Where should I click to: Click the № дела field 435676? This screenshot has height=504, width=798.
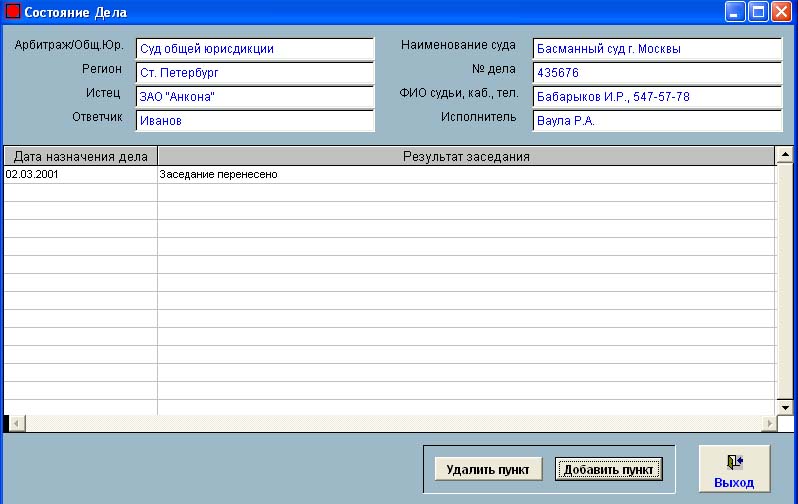pyautogui.click(x=656, y=73)
